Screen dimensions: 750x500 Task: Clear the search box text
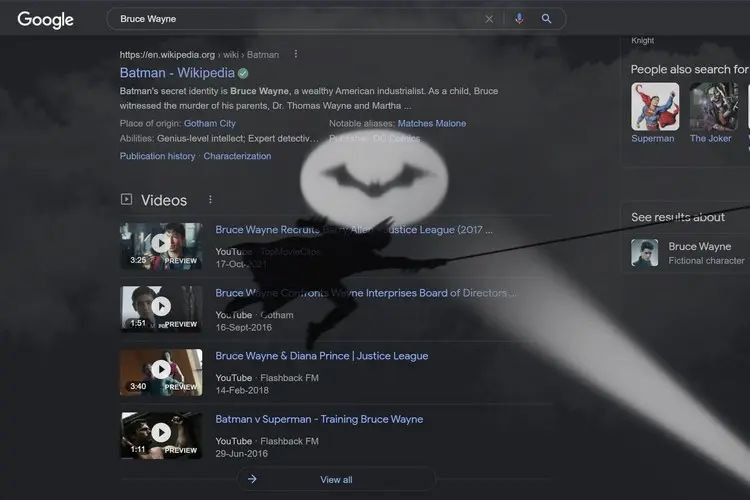click(x=489, y=19)
